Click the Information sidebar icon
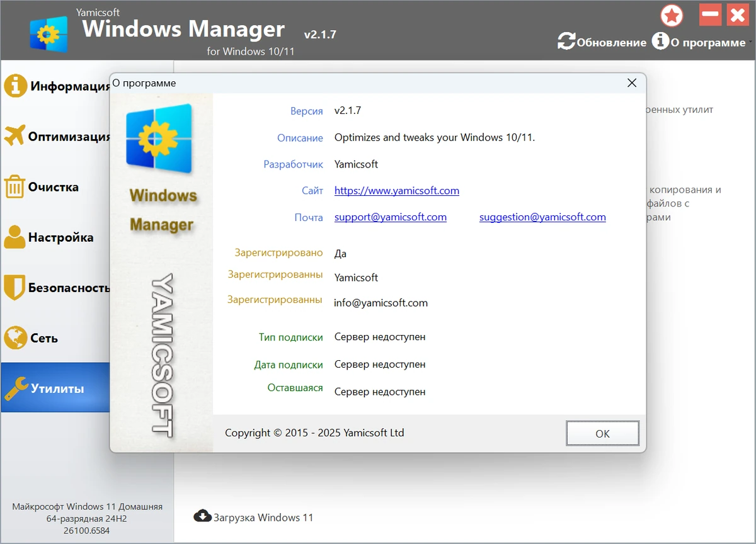This screenshot has height=544, width=756. [x=15, y=86]
